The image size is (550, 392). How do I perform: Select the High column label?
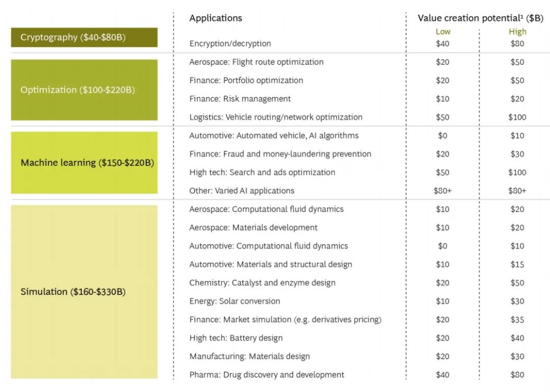click(517, 32)
